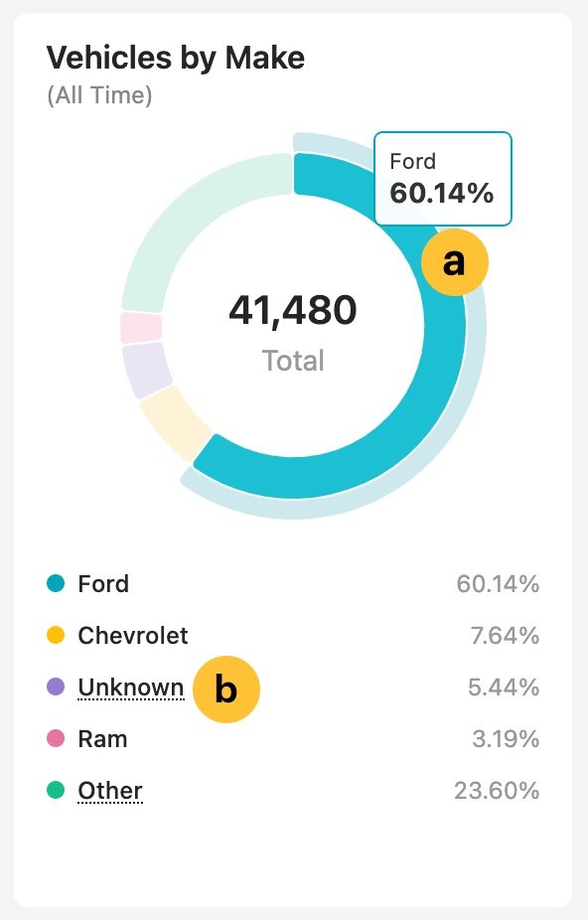588x920 pixels.
Task: Toggle the Ram legend entry visibility
Action: point(101,739)
